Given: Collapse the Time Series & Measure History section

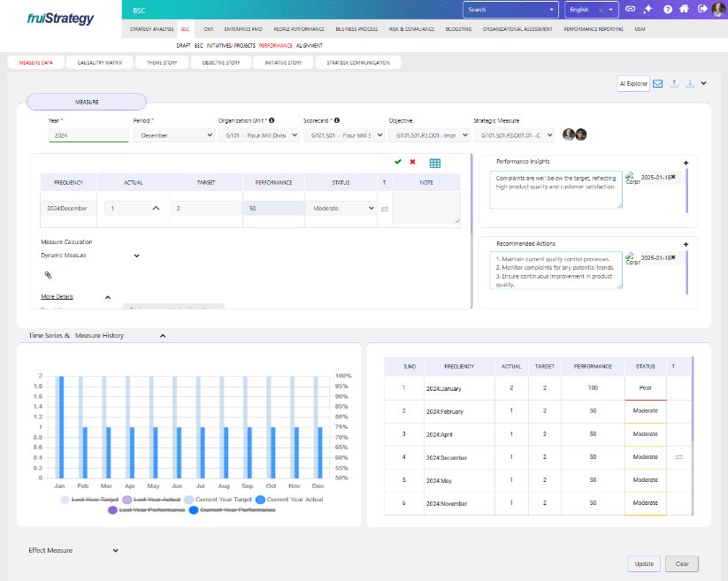Looking at the screenshot, I should [x=162, y=336].
